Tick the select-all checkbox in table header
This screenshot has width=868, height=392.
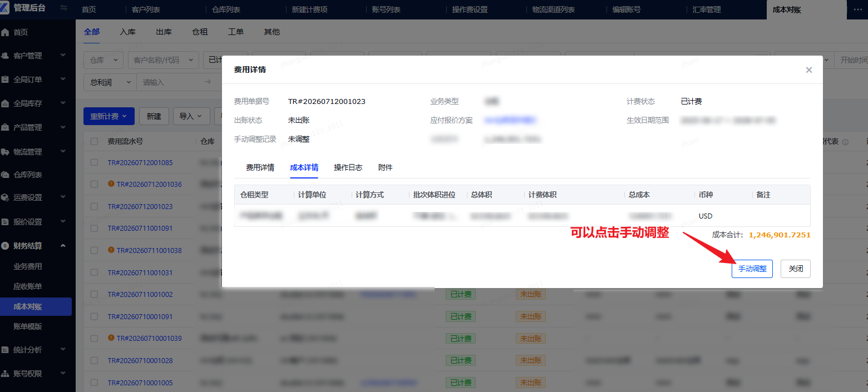click(x=94, y=142)
